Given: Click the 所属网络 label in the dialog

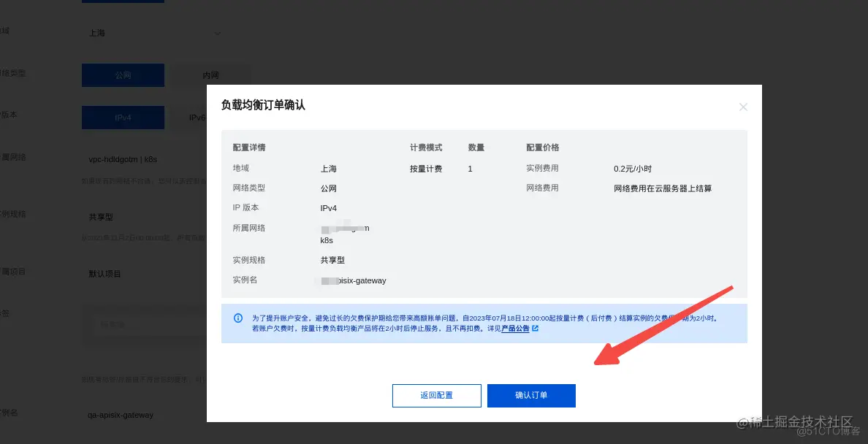Looking at the screenshot, I should [x=249, y=228].
